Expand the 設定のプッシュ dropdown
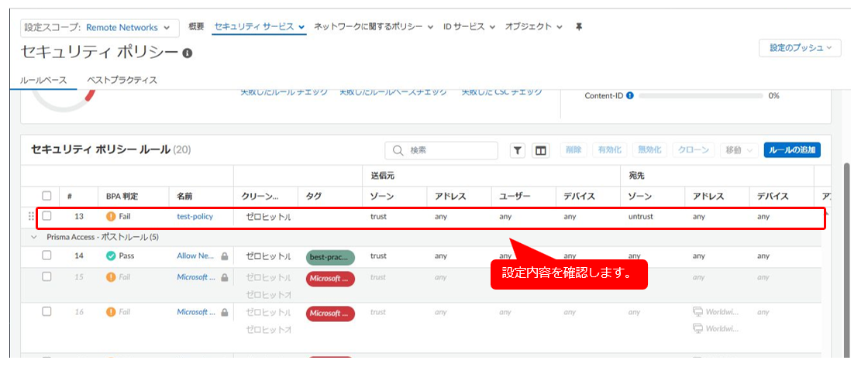The height and width of the screenshot is (367, 868). (x=800, y=48)
